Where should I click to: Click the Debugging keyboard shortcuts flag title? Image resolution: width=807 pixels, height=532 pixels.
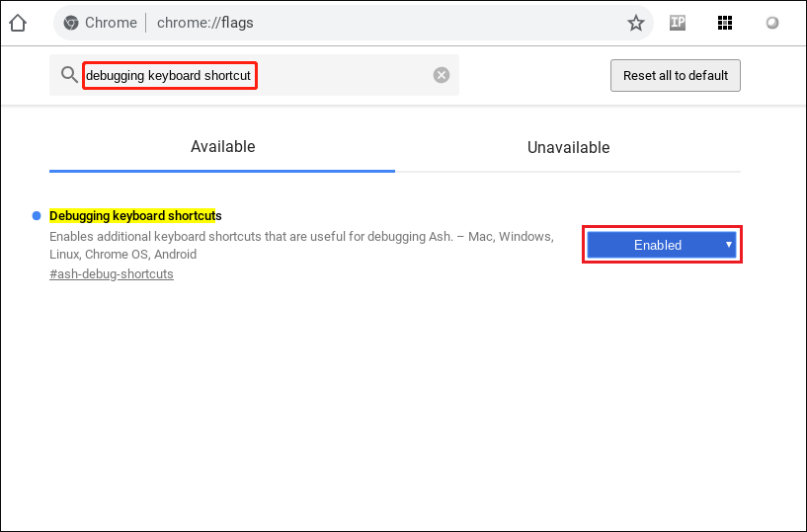(x=135, y=215)
